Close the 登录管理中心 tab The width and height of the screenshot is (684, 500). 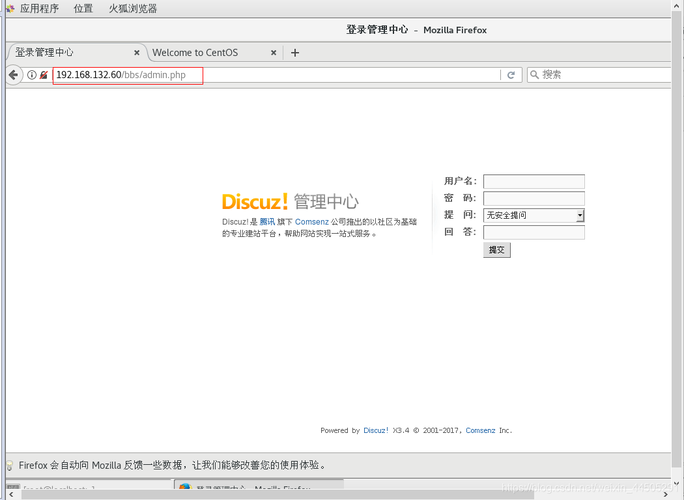(x=137, y=53)
